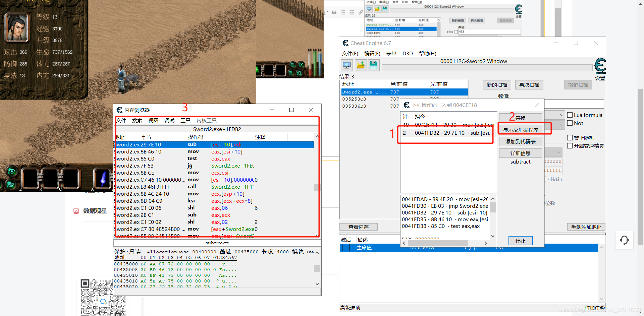Open the 搜索 menu in the Memory Viewer

tap(137, 121)
